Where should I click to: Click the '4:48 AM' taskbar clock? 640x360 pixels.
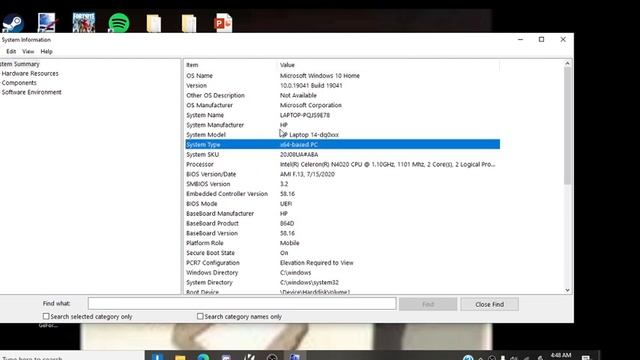pyautogui.click(x=560, y=355)
